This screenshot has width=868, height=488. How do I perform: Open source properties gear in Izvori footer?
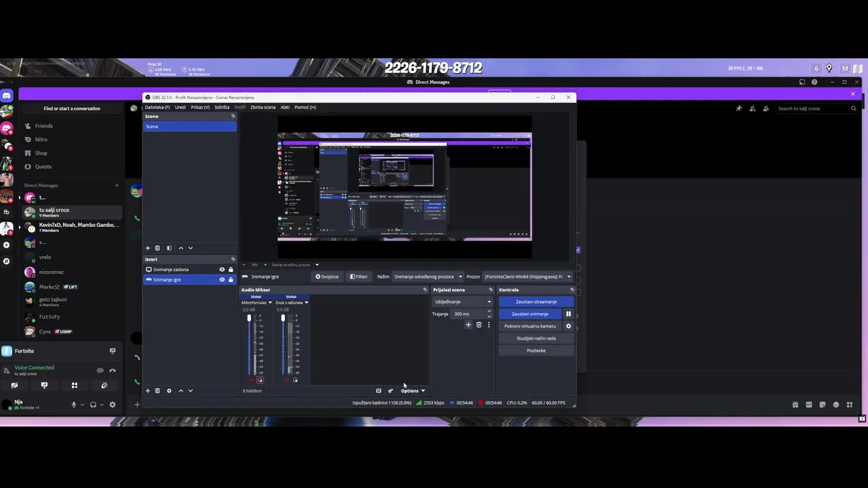coord(169,390)
